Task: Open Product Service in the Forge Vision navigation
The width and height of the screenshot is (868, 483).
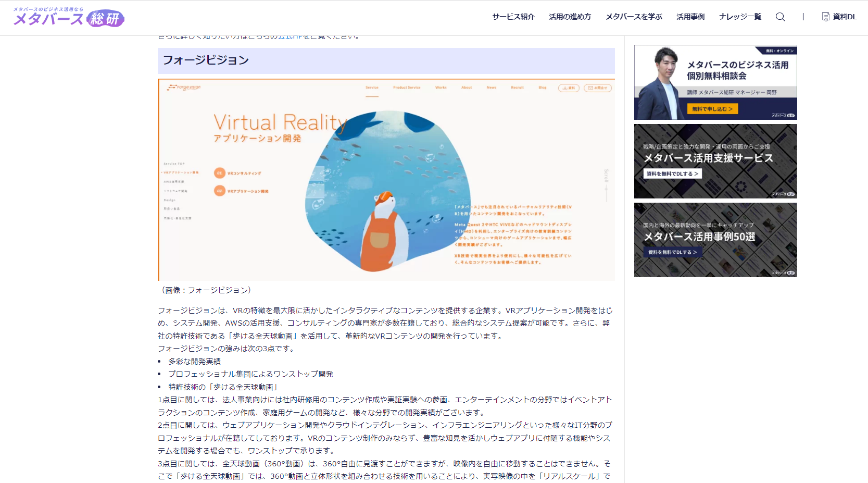Action: click(x=407, y=88)
